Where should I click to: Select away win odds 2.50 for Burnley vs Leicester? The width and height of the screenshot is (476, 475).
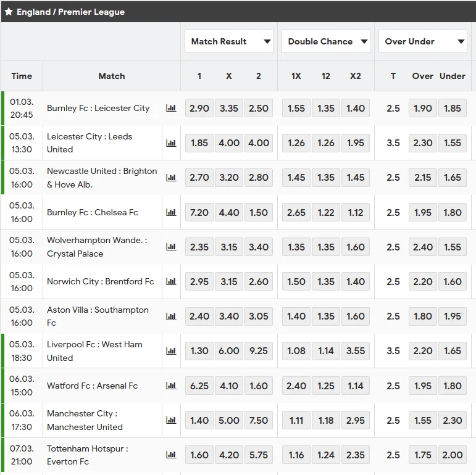tap(259, 109)
